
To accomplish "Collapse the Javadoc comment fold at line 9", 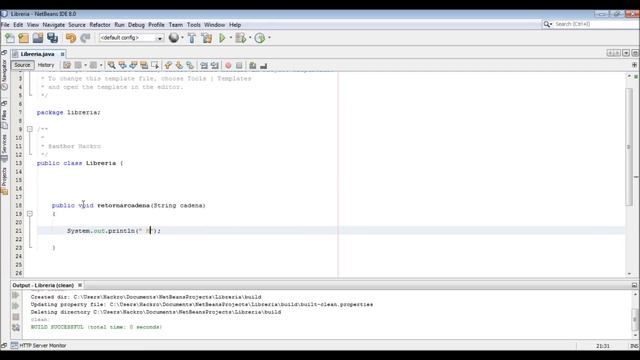I will pos(30,129).
